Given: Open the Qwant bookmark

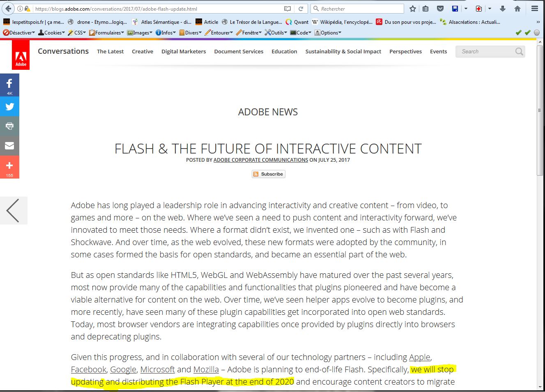Looking at the screenshot, I should pyautogui.click(x=297, y=22).
